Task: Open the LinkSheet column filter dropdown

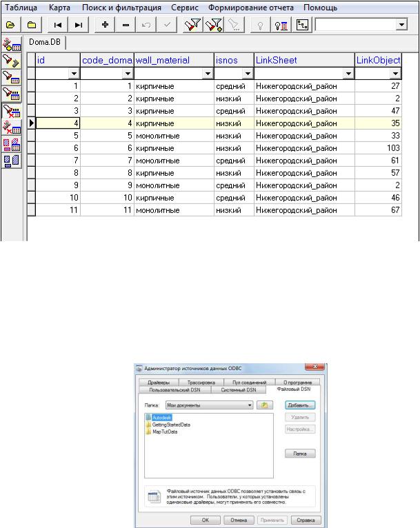Action: point(348,73)
